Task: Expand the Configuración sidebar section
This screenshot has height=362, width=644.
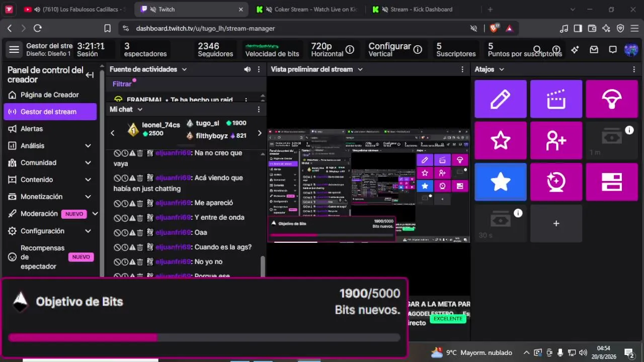Action: click(88, 231)
